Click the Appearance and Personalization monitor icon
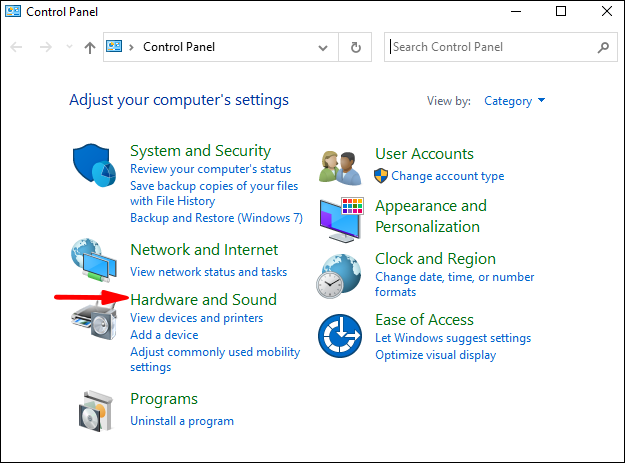 [x=341, y=218]
